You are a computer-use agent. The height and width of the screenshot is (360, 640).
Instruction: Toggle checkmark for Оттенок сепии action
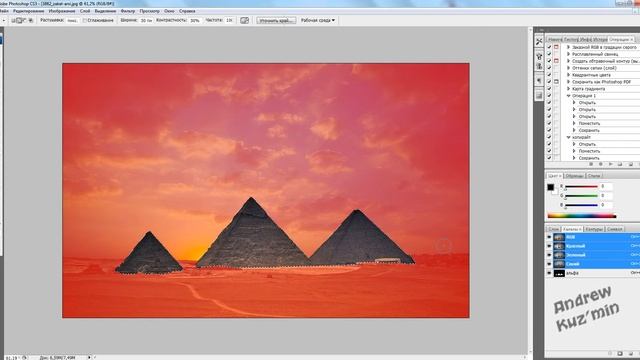coord(549,68)
